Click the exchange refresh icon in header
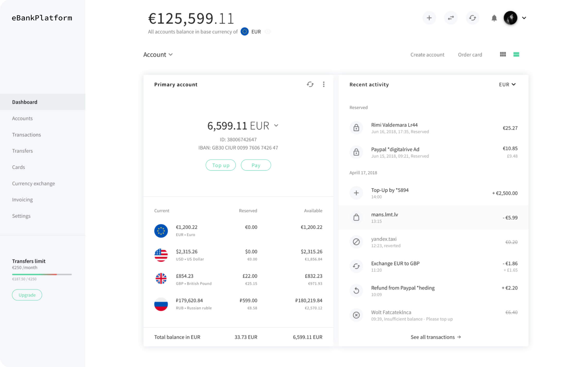The width and height of the screenshot is (588, 367). pyautogui.click(x=472, y=18)
